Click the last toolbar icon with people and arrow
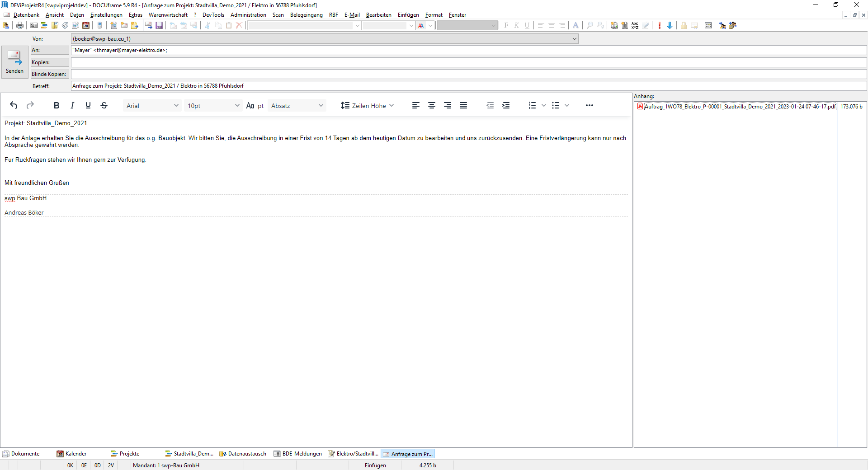The image size is (868, 470). (733, 25)
